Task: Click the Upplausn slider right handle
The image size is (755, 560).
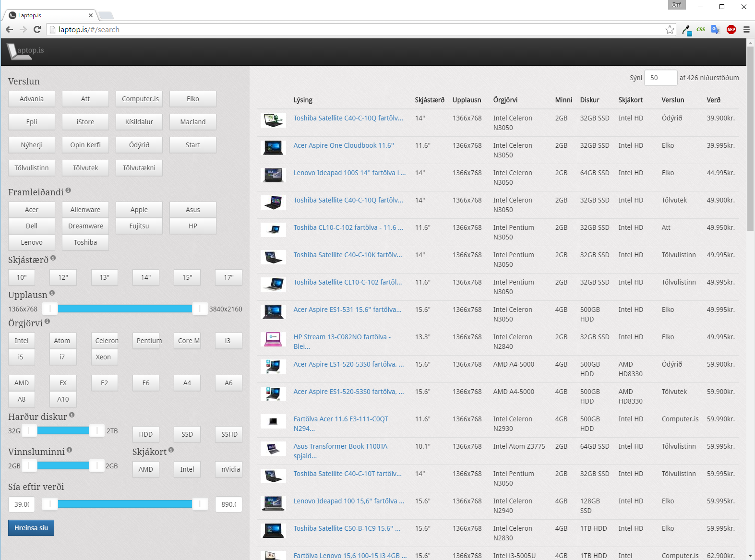Action: [200, 309]
